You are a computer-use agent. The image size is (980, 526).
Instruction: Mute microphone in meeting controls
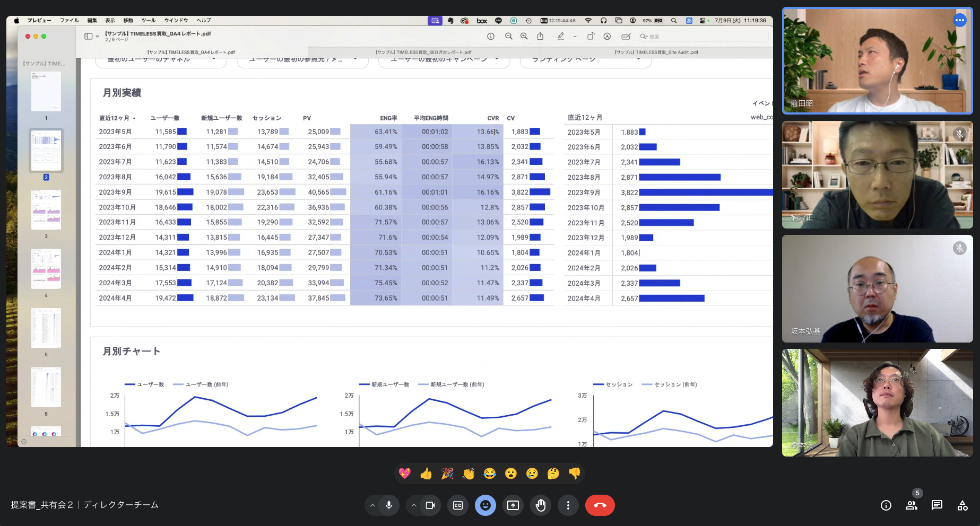point(389,505)
